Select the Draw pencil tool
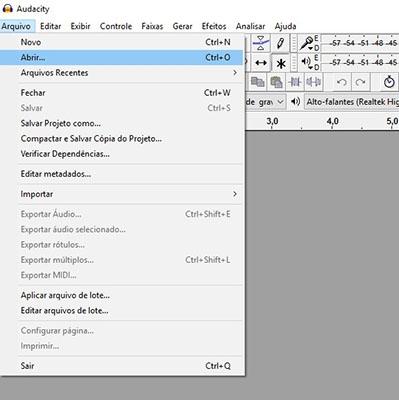The width and height of the screenshot is (399, 400). [x=280, y=43]
